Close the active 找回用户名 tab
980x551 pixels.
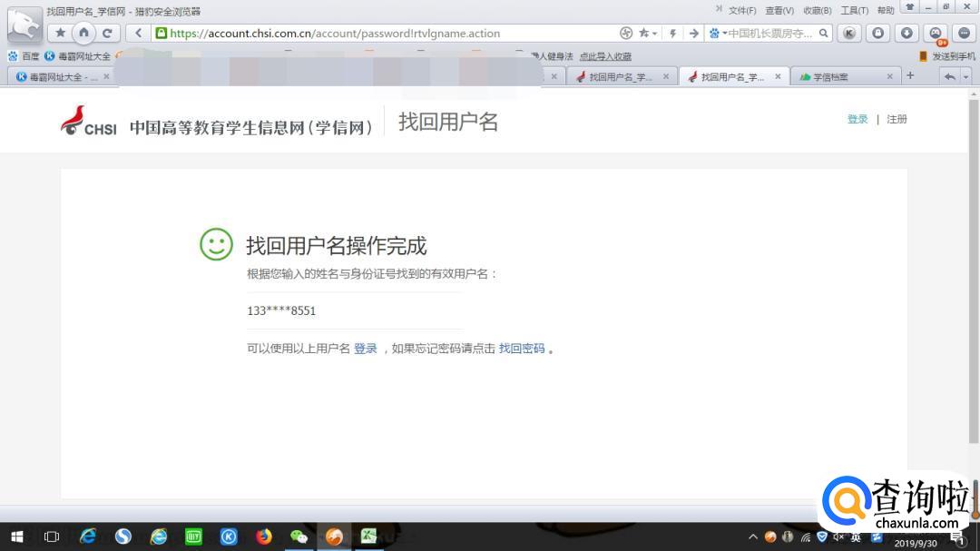(x=778, y=76)
